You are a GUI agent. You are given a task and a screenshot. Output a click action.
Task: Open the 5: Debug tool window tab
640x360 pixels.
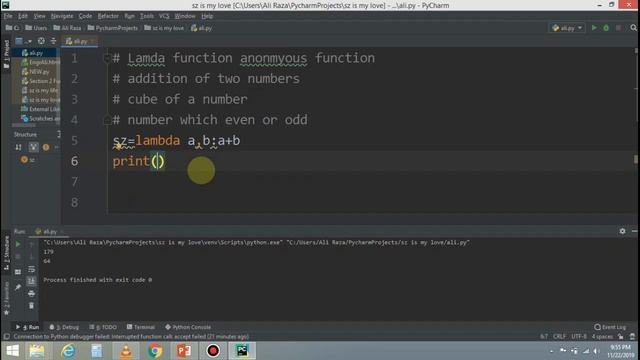point(64,327)
